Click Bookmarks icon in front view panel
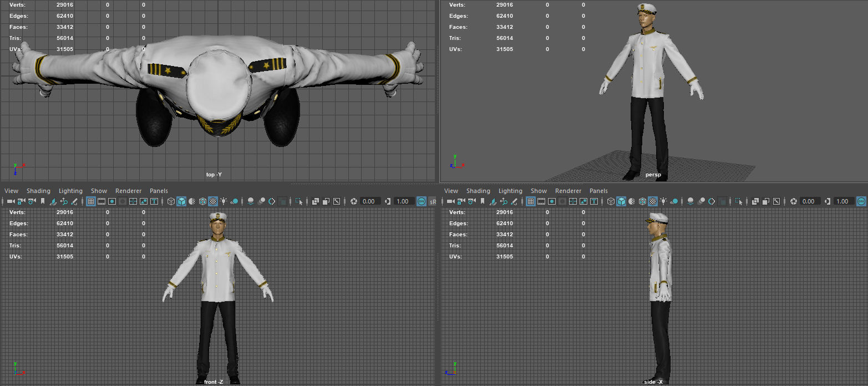 (43, 201)
